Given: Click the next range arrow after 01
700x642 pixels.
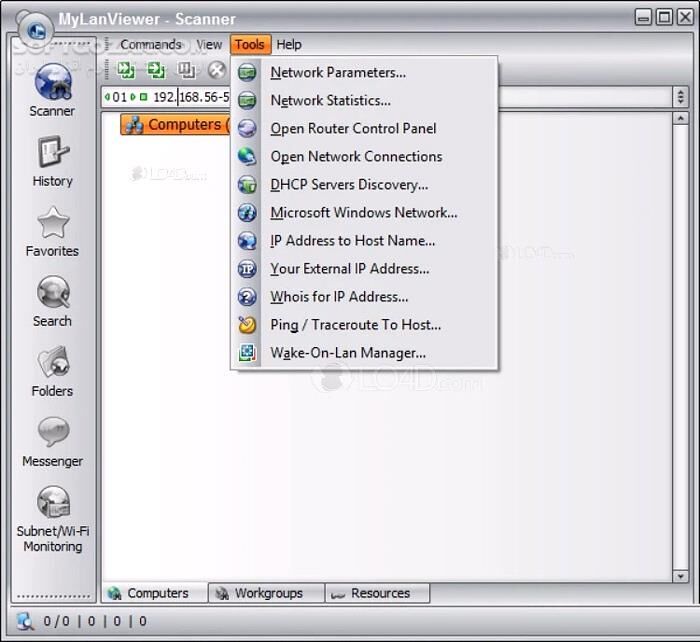Looking at the screenshot, I should [x=133, y=97].
